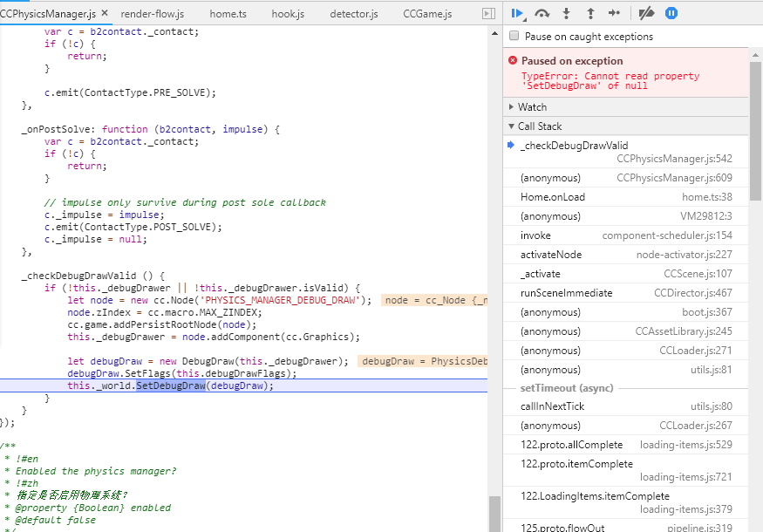
Task: Step out of current function
Action: (589, 13)
